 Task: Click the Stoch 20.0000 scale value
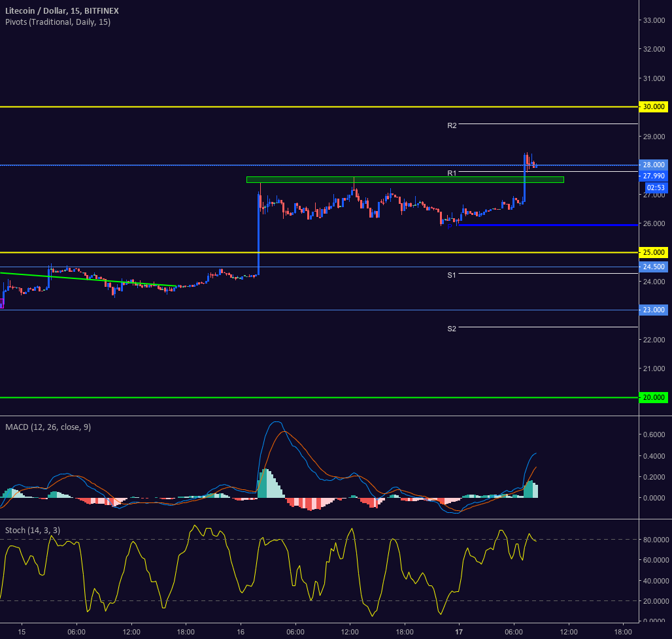pyautogui.click(x=656, y=601)
